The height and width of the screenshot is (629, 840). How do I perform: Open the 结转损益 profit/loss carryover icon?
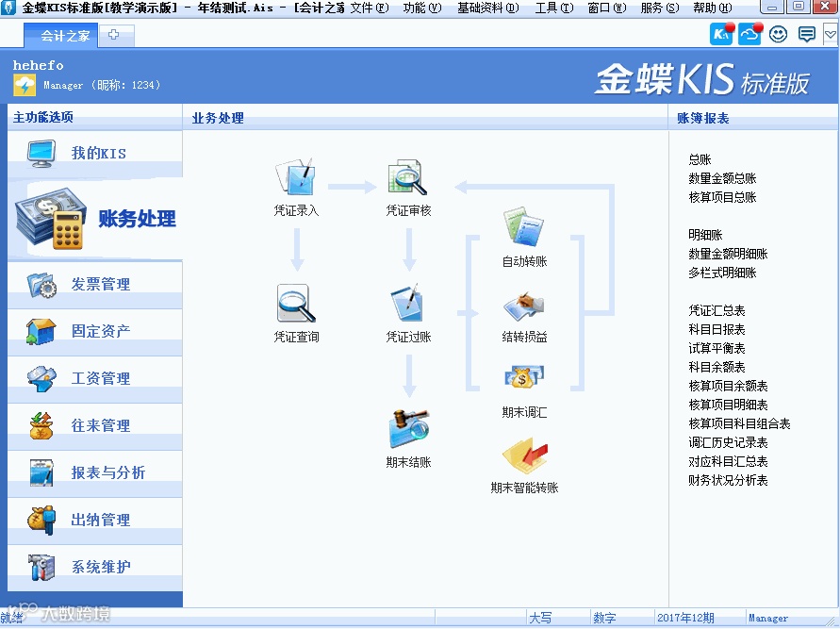[524, 307]
